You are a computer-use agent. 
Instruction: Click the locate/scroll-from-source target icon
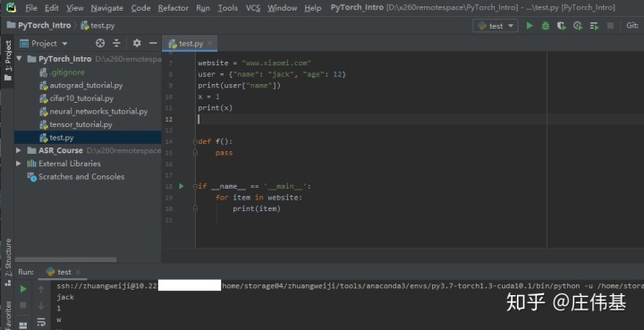point(100,43)
